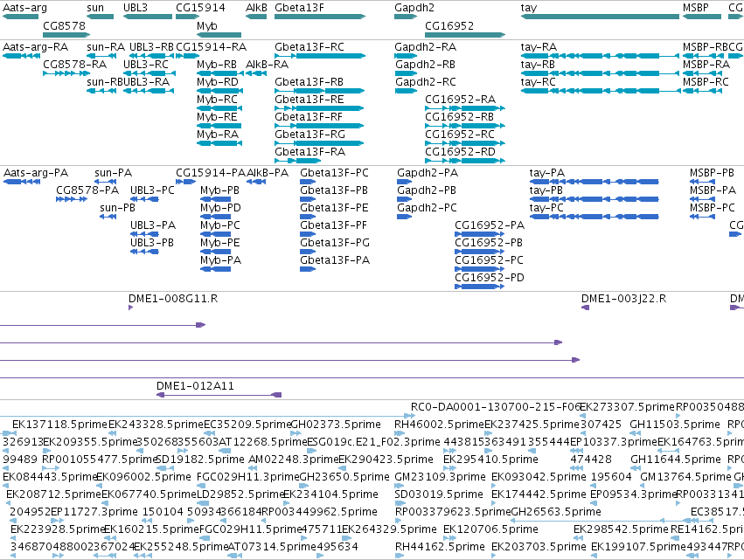Click transcript UBL3-RC label
Viewport: 744px width, 560px height.
pyautogui.click(x=146, y=65)
